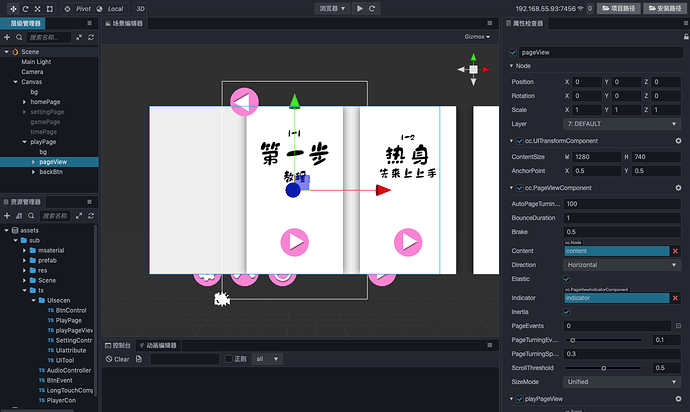Viewport: 690px width, 412px height.
Task: Remove the Content node reference
Action: (x=675, y=251)
